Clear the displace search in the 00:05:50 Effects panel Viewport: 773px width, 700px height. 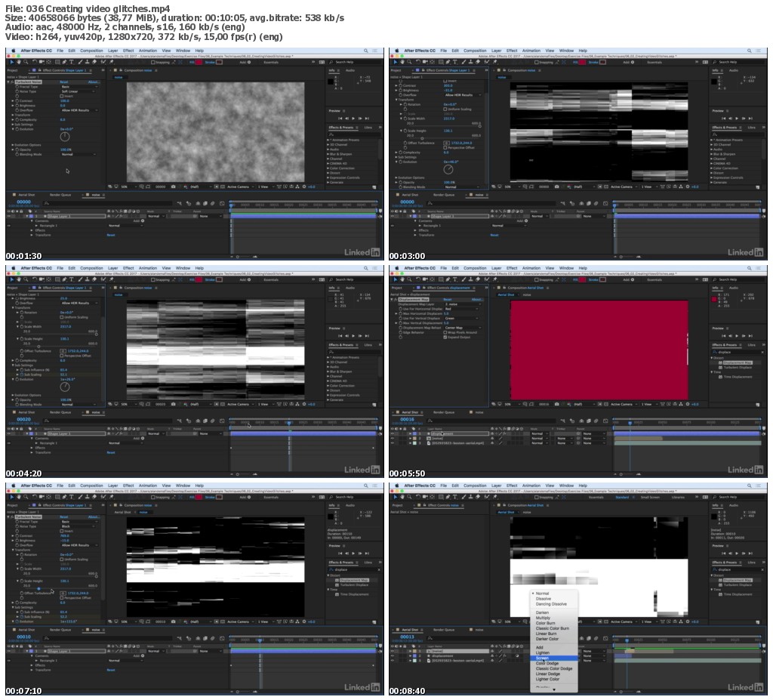point(762,352)
